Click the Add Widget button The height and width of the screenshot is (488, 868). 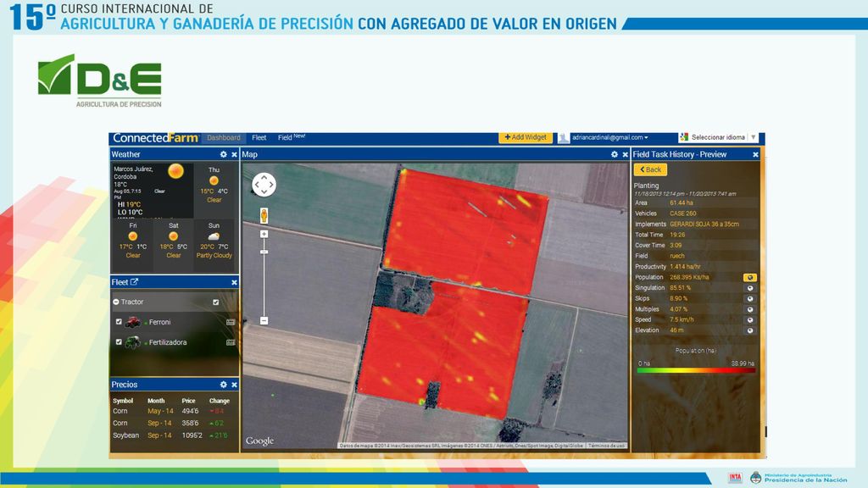526,137
